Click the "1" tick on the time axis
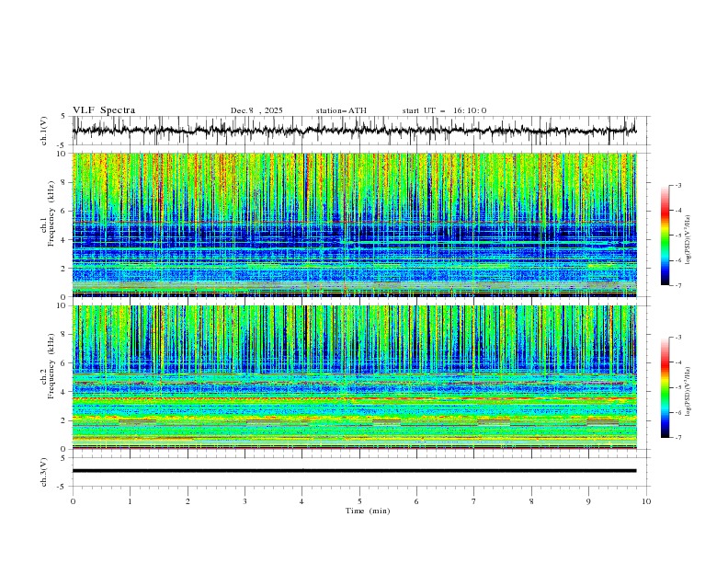Image resolution: width=728 pixels, height=563 pixels. tap(131, 501)
